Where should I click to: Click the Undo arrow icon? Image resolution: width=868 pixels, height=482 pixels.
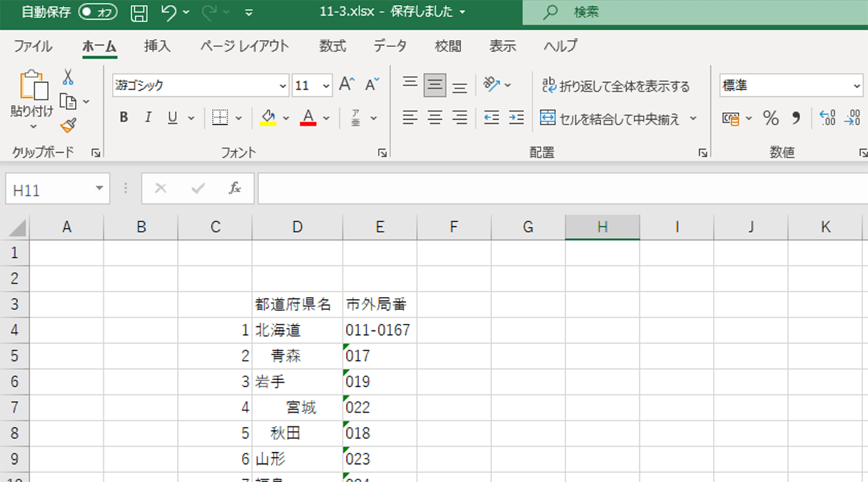pos(169,12)
